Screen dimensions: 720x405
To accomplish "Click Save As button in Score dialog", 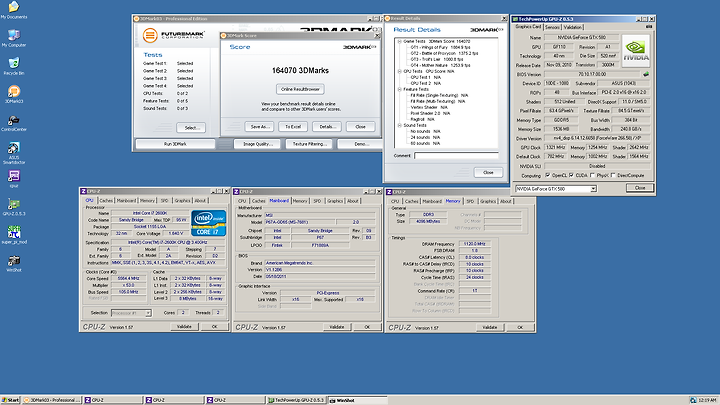I will point(260,127).
